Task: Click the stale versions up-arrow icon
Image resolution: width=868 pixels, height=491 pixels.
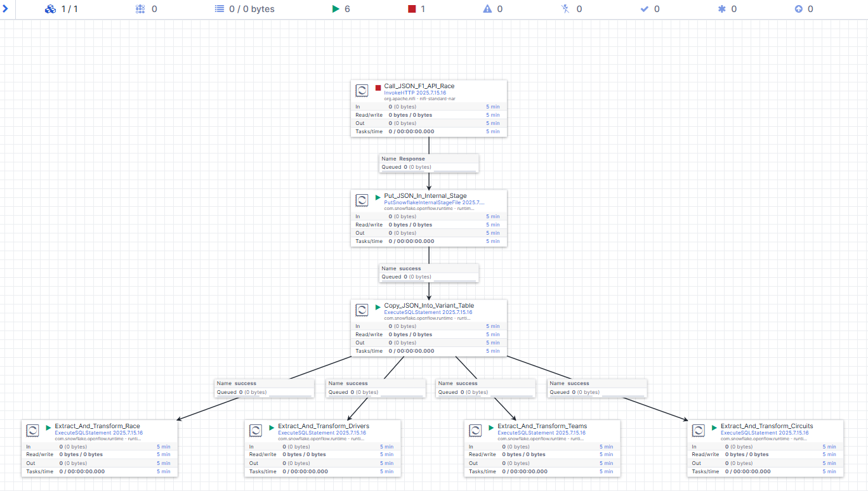Action: [x=798, y=9]
